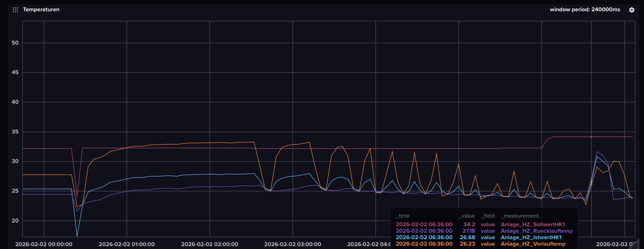
Task: Click the Anlage_HZ_IstwertHK1 legend entry
Action: point(531,237)
